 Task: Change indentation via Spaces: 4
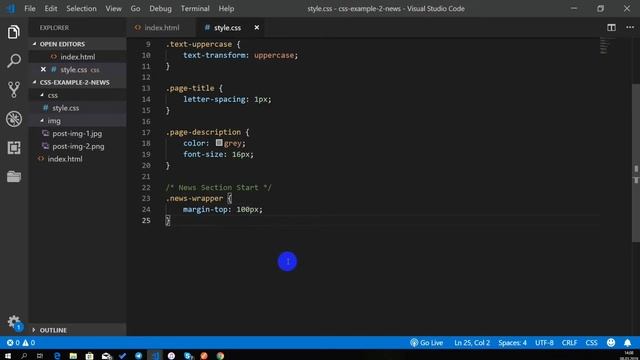pyautogui.click(x=512, y=343)
